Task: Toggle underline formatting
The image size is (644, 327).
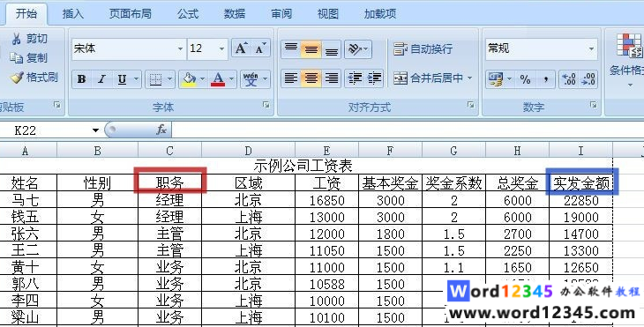Action: click(x=122, y=79)
